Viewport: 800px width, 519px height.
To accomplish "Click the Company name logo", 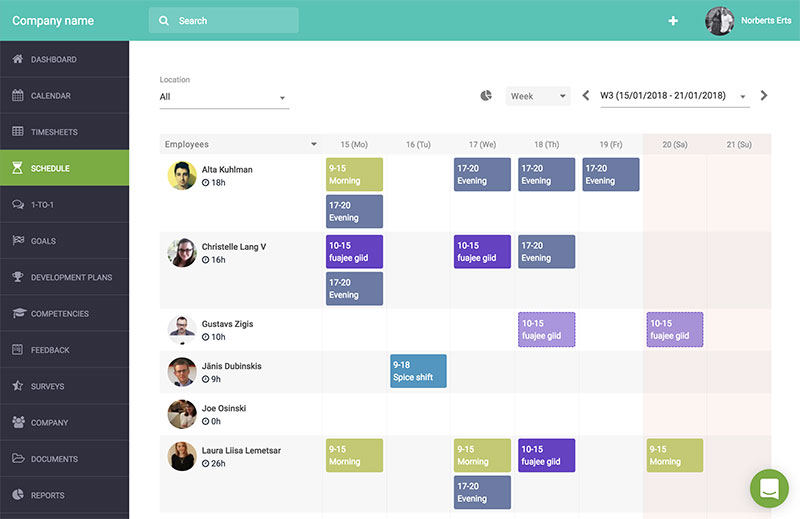I will pos(53,20).
